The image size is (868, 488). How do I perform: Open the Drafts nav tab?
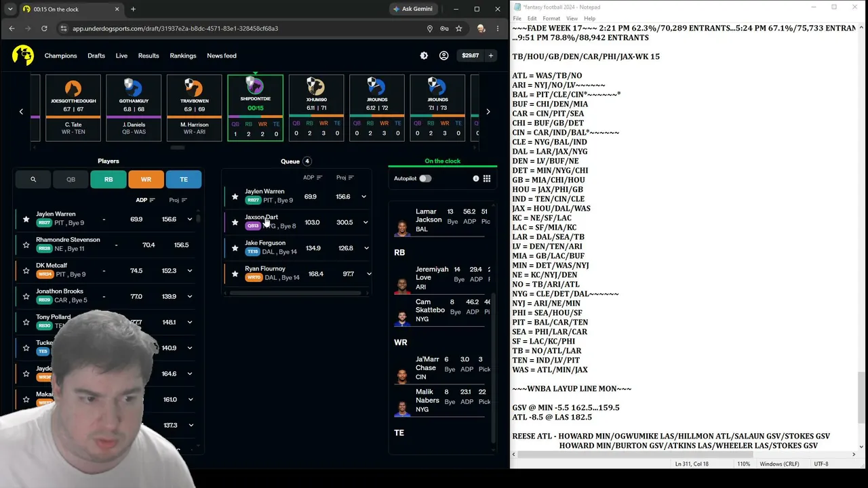pos(96,56)
